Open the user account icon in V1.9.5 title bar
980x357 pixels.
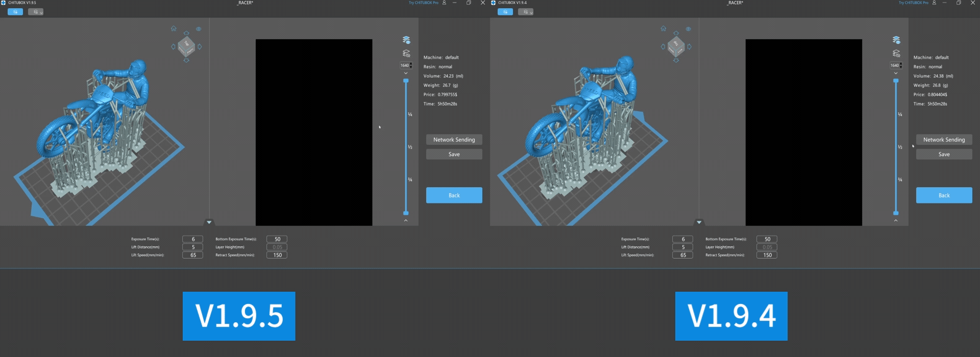444,3
